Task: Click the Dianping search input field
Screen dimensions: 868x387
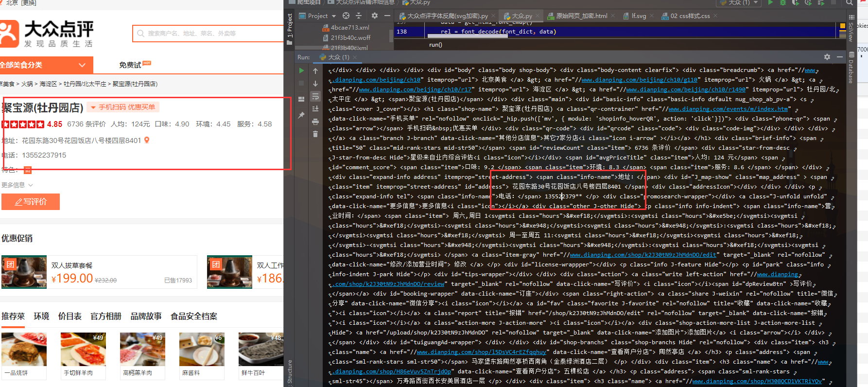Action: (209, 34)
